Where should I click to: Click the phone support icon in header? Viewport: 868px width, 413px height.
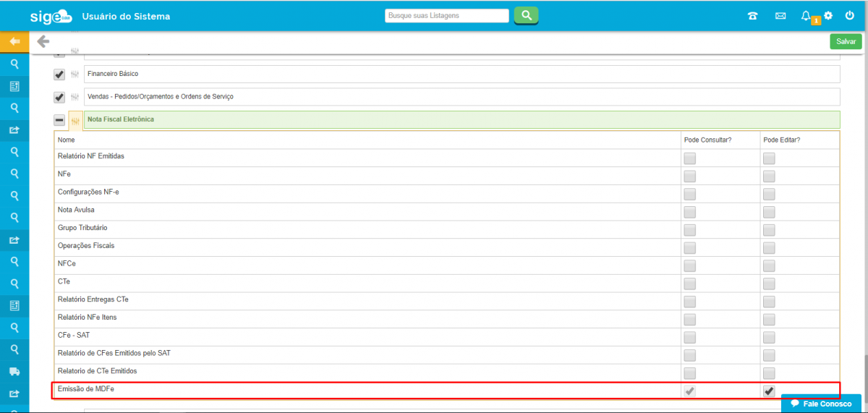[752, 15]
